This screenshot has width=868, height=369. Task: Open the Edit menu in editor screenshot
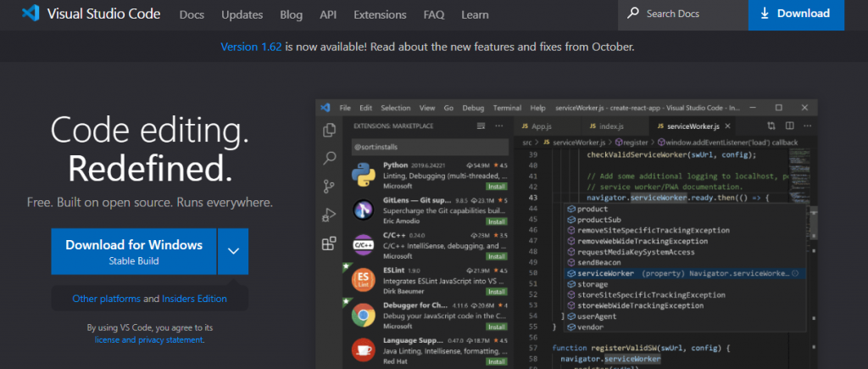click(366, 108)
